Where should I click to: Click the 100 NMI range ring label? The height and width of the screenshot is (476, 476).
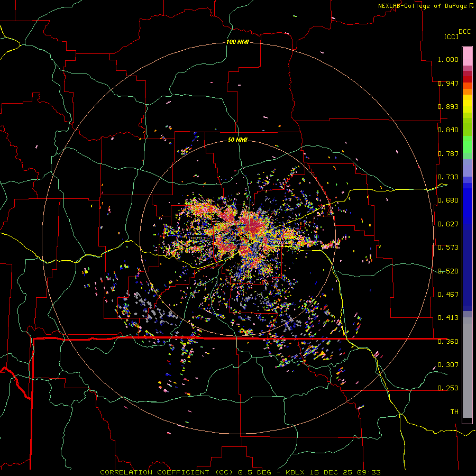pos(237,42)
